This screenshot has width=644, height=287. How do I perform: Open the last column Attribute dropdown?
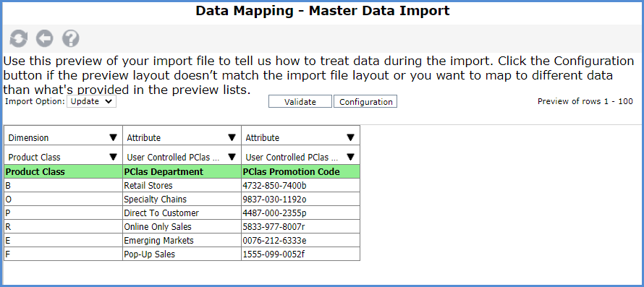pyautogui.click(x=300, y=137)
